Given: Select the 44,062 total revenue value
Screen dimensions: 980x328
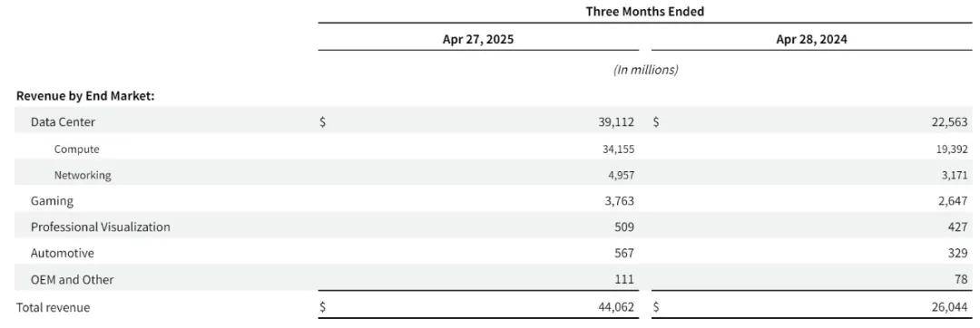Looking at the screenshot, I should point(615,307).
